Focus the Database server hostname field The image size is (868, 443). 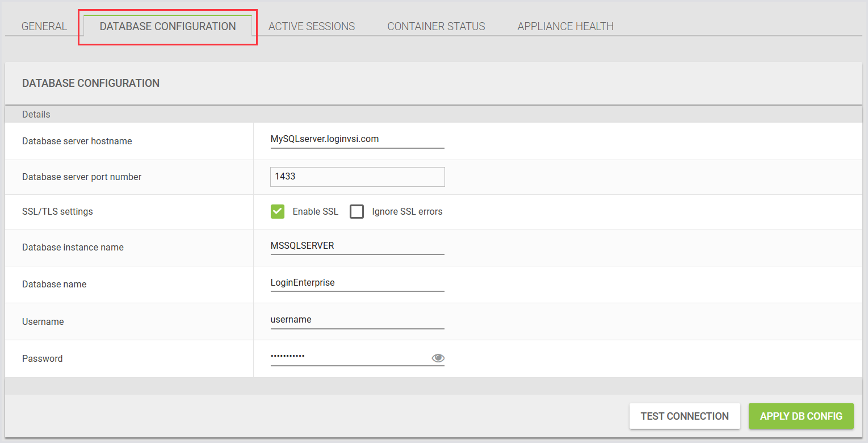click(357, 139)
